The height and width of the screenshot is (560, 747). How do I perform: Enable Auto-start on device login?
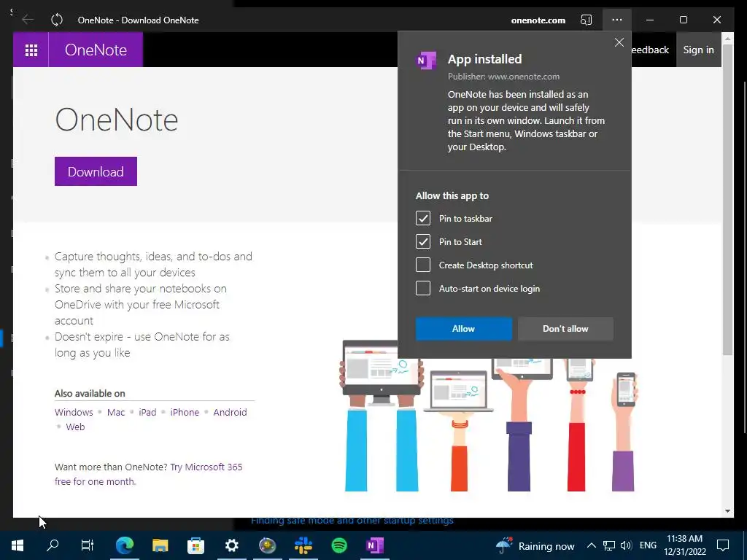pos(422,288)
